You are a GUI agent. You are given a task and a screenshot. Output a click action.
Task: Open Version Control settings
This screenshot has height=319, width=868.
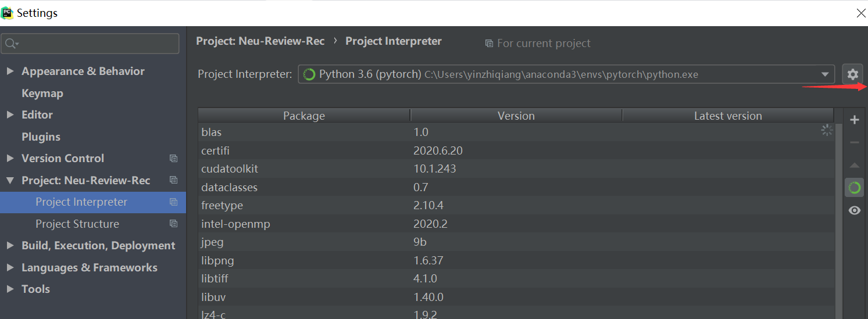coord(63,158)
